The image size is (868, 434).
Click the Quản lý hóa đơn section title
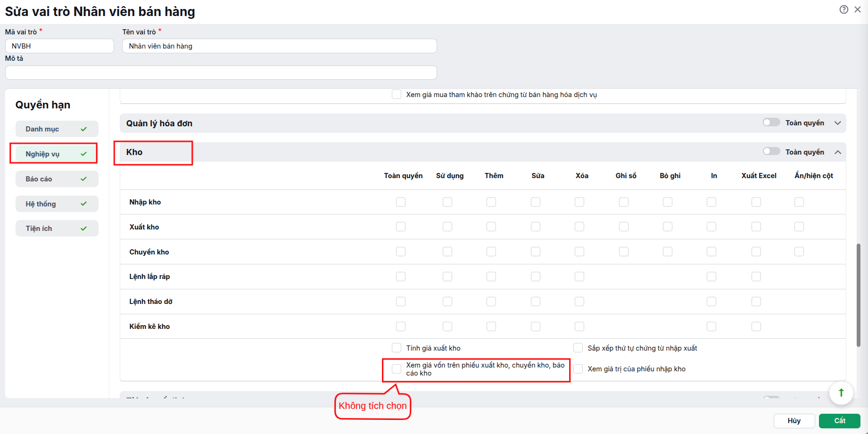[159, 123]
